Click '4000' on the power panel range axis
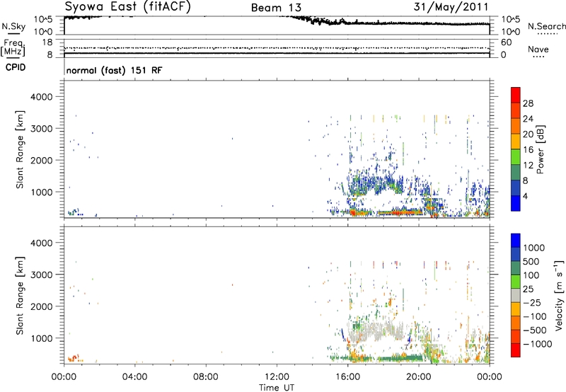Viewport: 566px width, 392px height. coord(42,97)
